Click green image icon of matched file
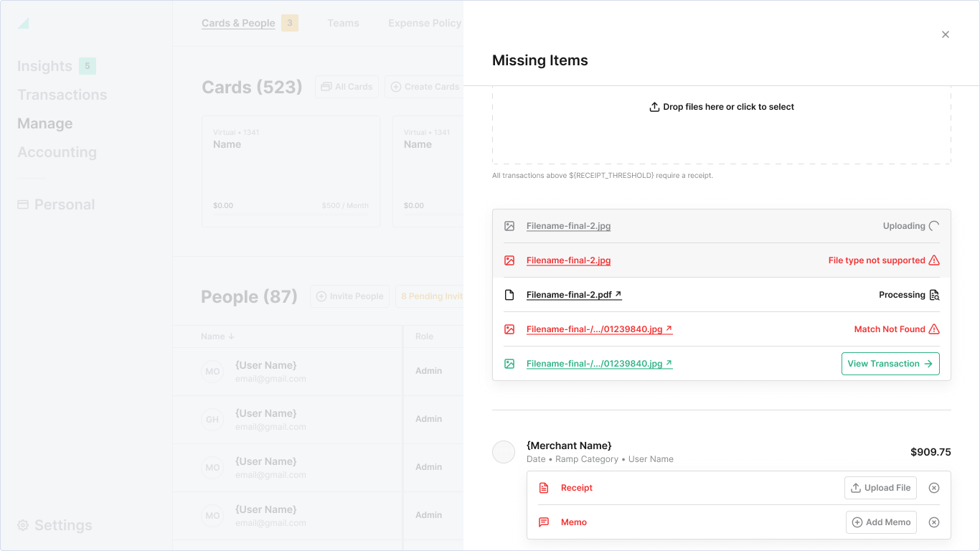The width and height of the screenshot is (980, 551). (509, 364)
